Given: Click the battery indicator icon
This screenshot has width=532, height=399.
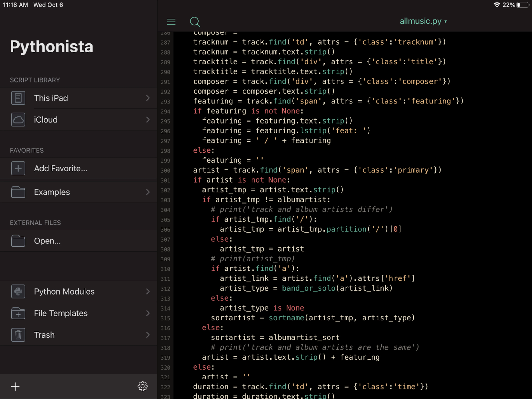Looking at the screenshot, I should (x=523, y=5).
